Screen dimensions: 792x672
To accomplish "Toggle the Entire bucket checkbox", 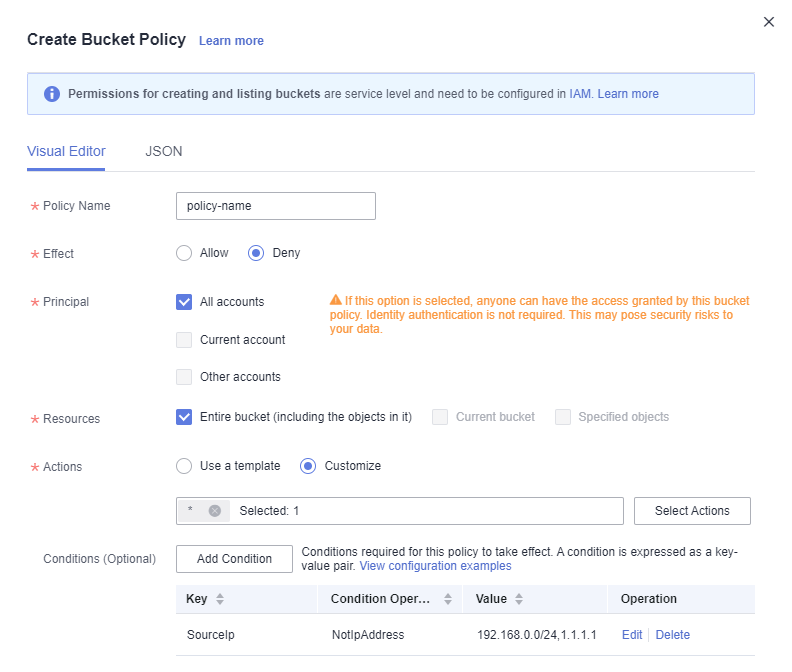I will click(x=184, y=417).
